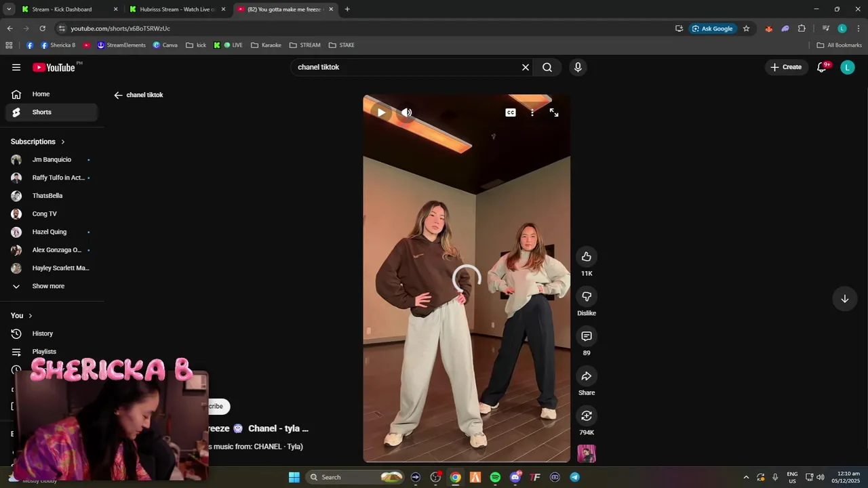Play the Short with play button
This screenshot has width=868, height=488.
[381, 113]
